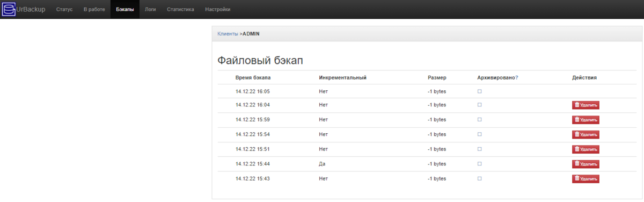Delete the 14.12.22 15:54 backup
This screenshot has height=202, width=644.
tap(586, 135)
